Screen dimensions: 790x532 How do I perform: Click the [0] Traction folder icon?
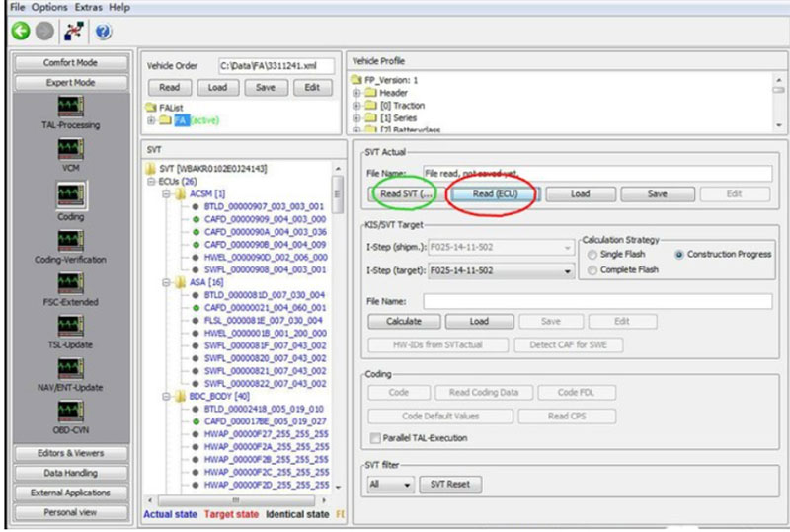point(371,105)
